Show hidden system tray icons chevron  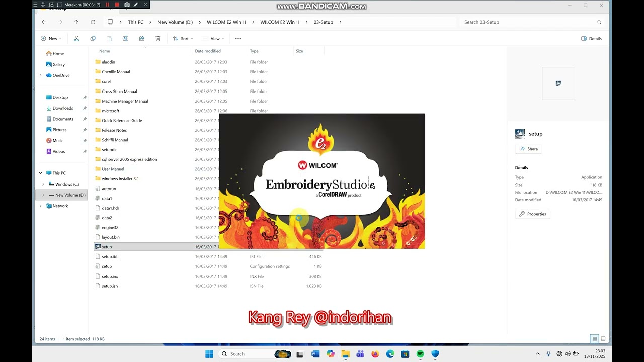tap(539, 354)
